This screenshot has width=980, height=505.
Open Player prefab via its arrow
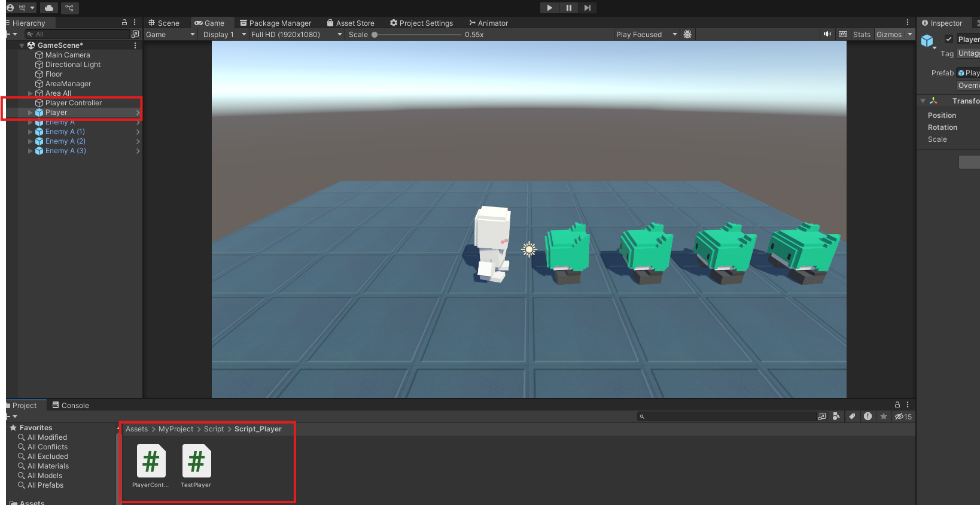coord(138,112)
